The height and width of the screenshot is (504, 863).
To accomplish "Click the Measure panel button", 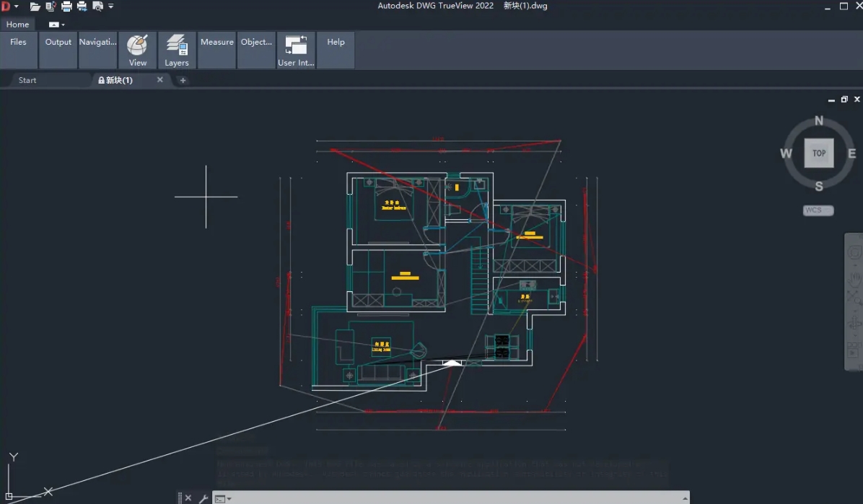I will (x=216, y=43).
